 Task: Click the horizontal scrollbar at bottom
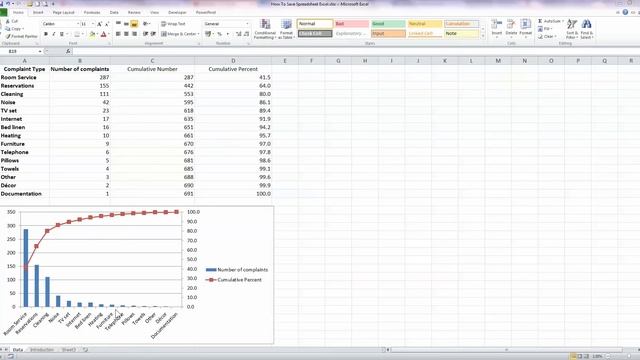coord(507,350)
